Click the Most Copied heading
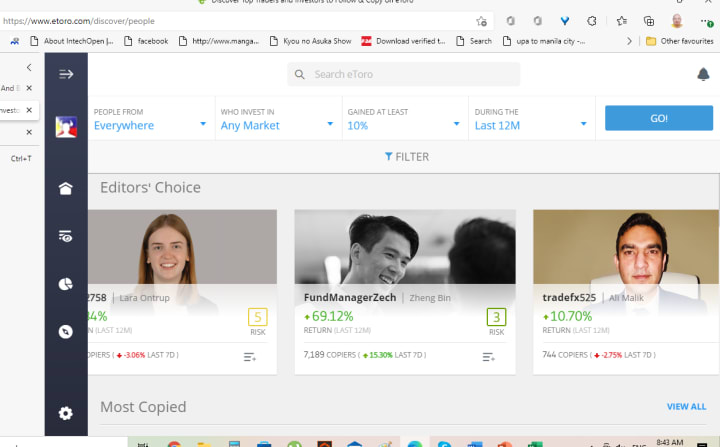720x447 pixels. pos(143,407)
